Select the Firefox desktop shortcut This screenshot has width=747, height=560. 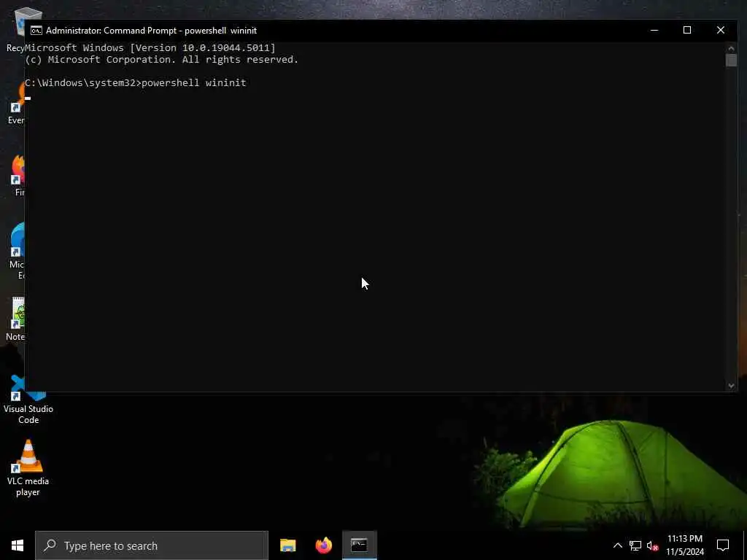pos(18,175)
